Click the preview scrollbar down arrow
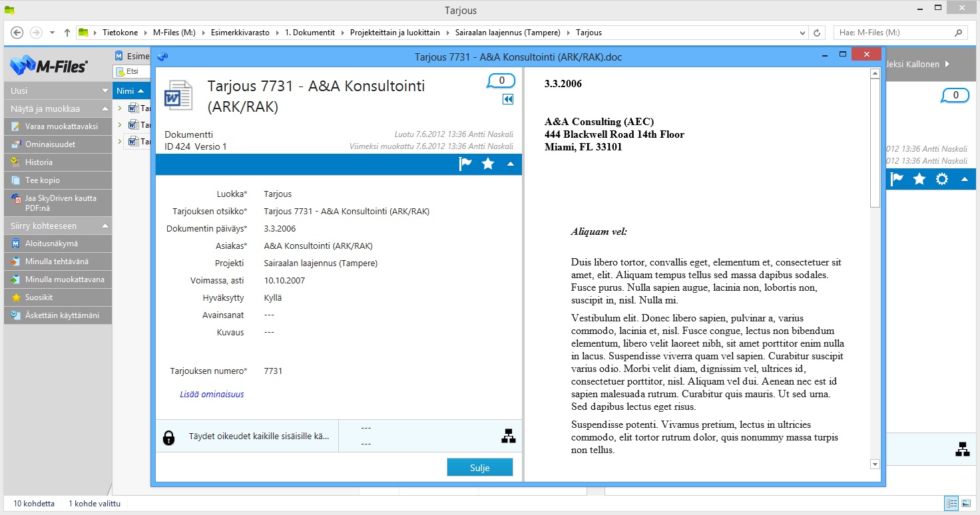 tap(875, 464)
